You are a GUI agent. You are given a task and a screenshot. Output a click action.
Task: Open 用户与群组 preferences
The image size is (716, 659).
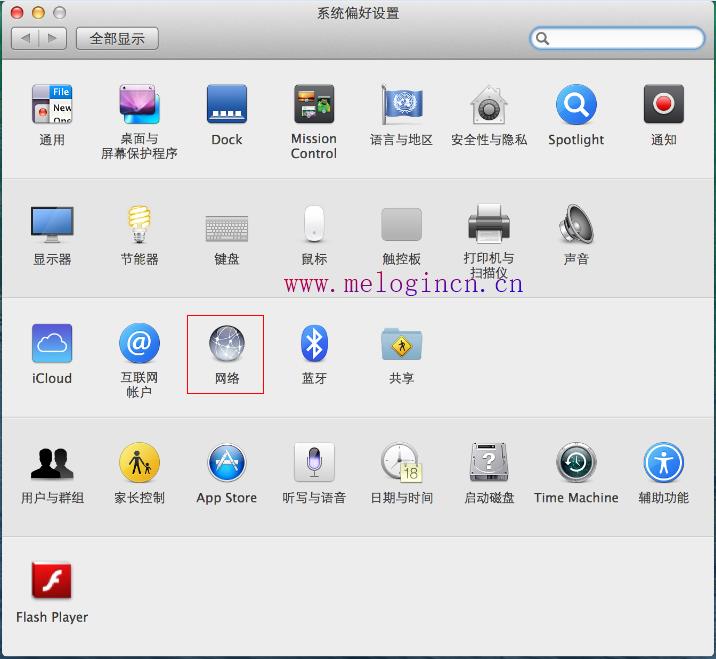coord(52,463)
